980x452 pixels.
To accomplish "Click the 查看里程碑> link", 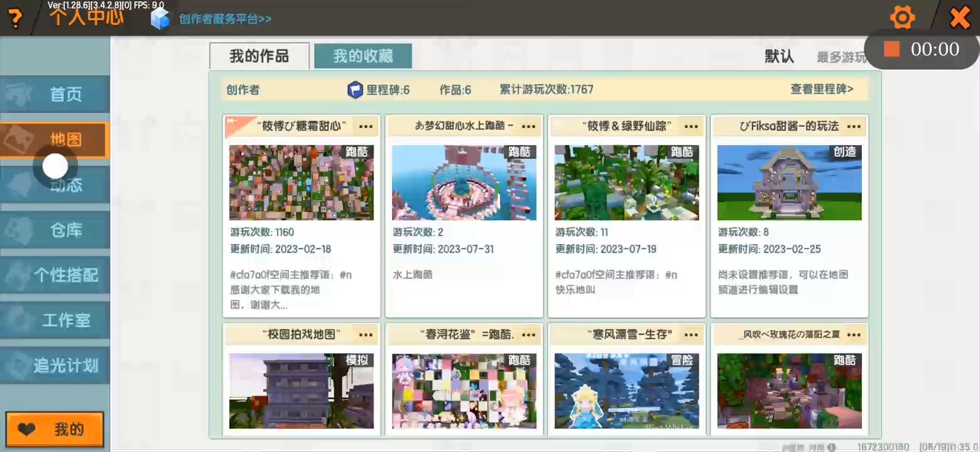I will [x=822, y=89].
